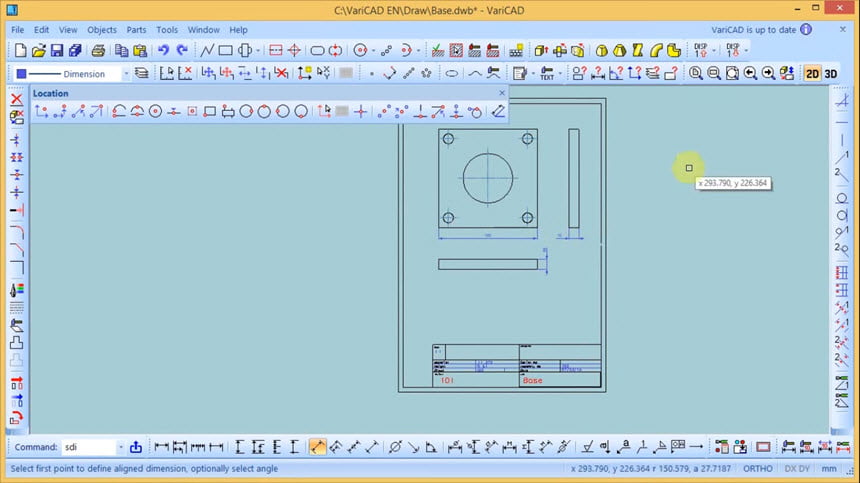
Task: Click the blue layer color swatch
Action: (x=21, y=73)
